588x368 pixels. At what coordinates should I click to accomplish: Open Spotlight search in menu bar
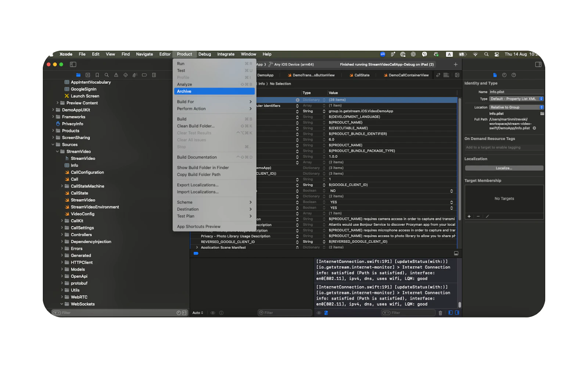[486, 54]
